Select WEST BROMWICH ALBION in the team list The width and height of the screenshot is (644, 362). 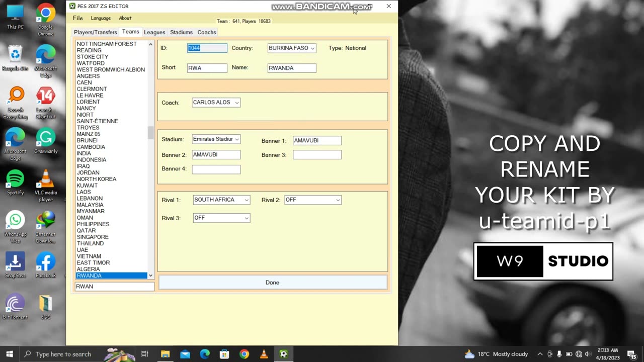click(x=111, y=70)
